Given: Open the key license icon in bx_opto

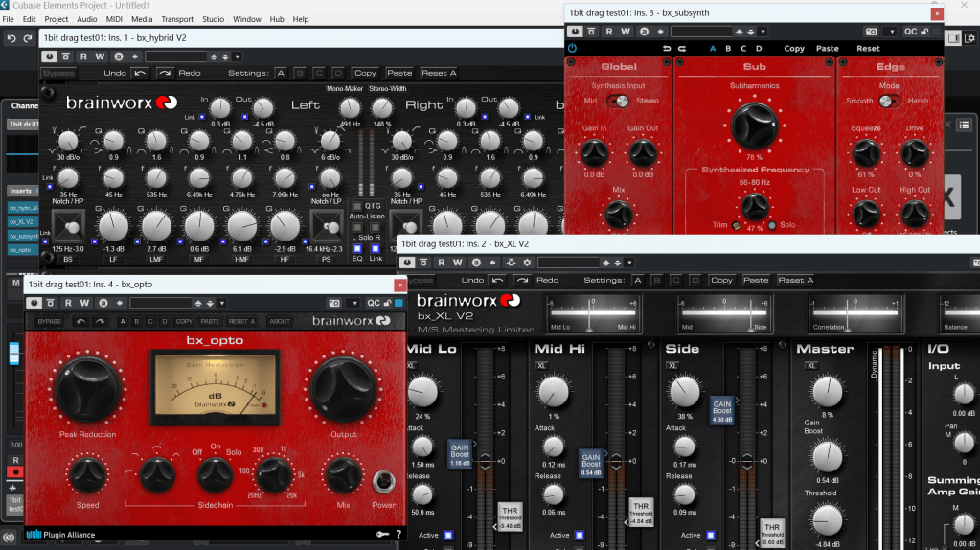Looking at the screenshot, I should point(382,534).
